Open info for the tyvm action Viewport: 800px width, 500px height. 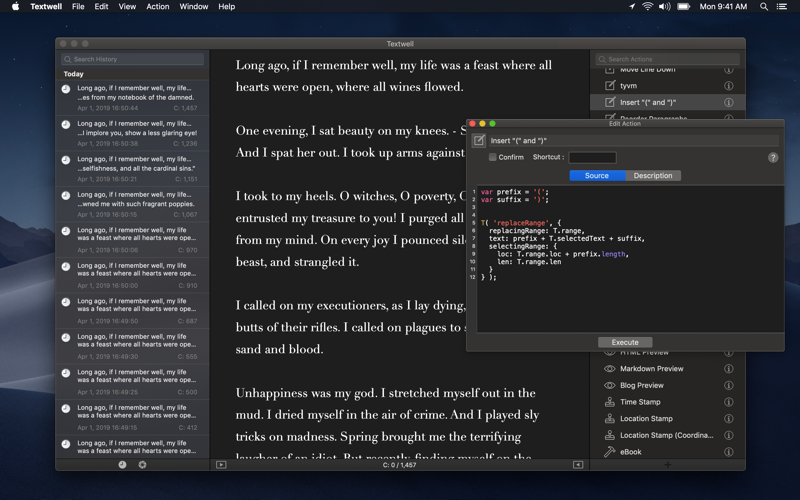tap(729, 86)
